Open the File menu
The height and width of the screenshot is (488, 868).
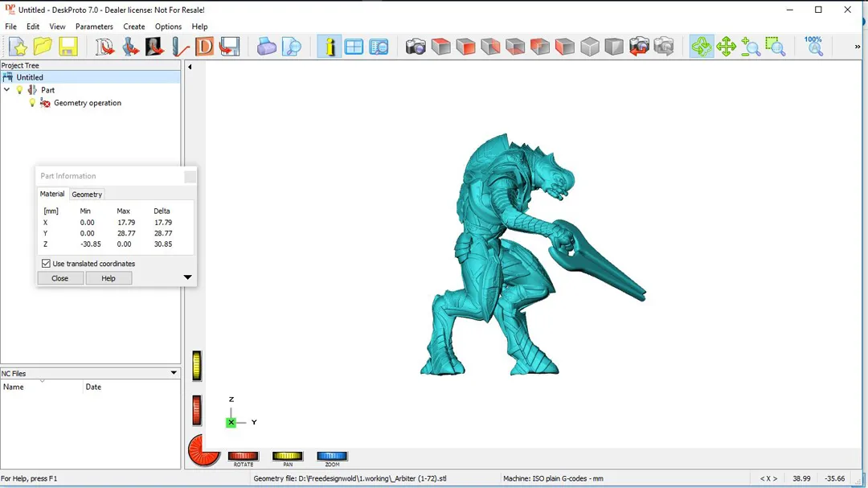[10, 27]
